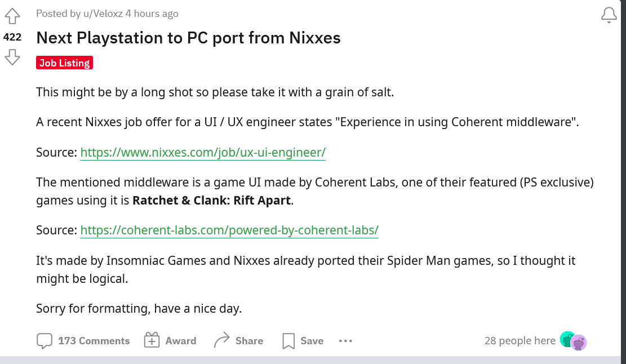Open u/Veloxz user profile
This screenshot has width=626, height=364.
pos(103,14)
